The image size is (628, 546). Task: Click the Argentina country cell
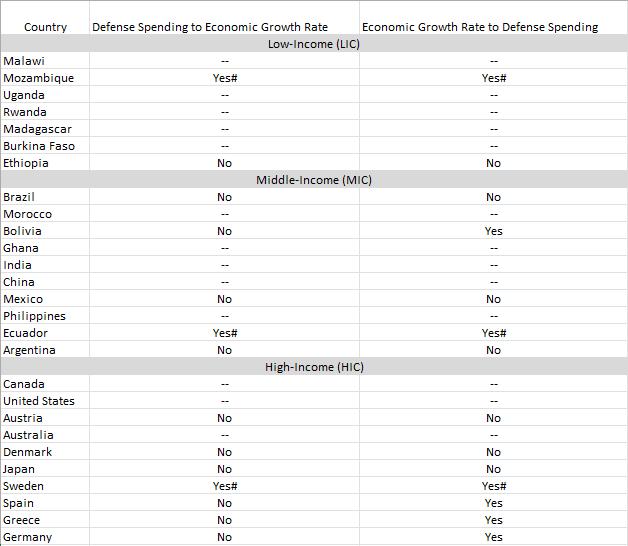(29, 350)
